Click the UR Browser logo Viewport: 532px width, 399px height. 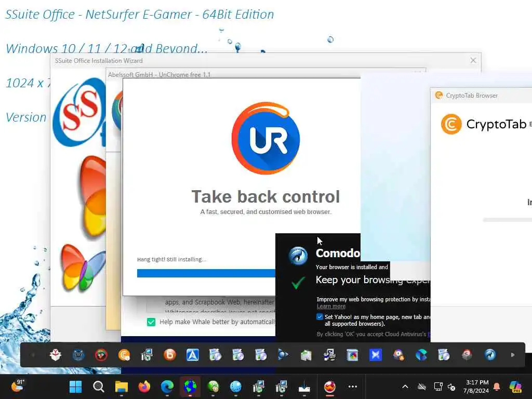coord(265,138)
